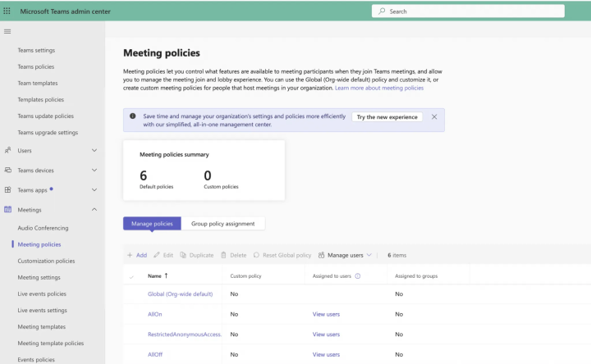Click the info icon in the banner
The height and width of the screenshot is (364, 591).
pyautogui.click(x=133, y=116)
